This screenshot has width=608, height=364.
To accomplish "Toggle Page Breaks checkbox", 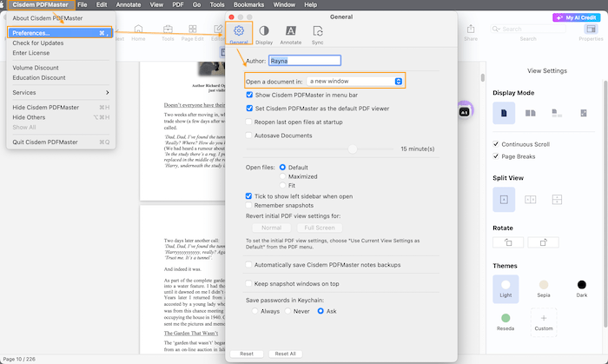I will tap(496, 156).
